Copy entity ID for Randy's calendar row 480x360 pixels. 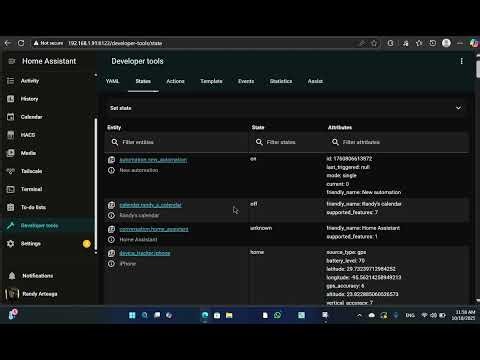tap(111, 205)
